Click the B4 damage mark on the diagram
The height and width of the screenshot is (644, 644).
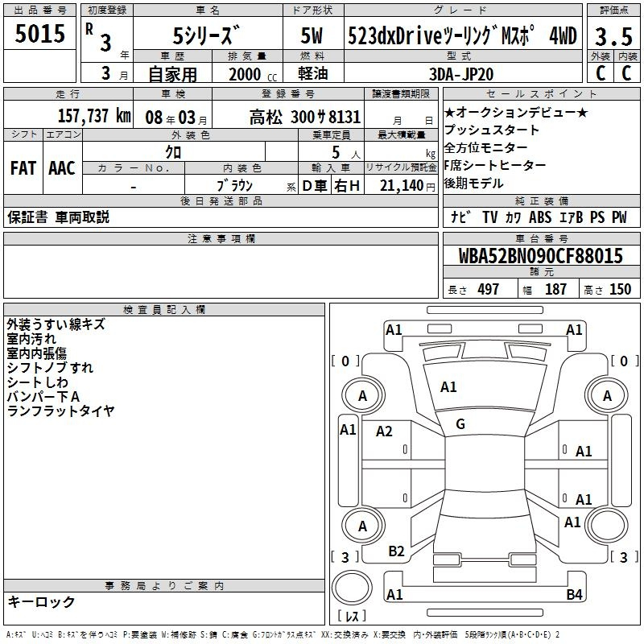[574, 594]
